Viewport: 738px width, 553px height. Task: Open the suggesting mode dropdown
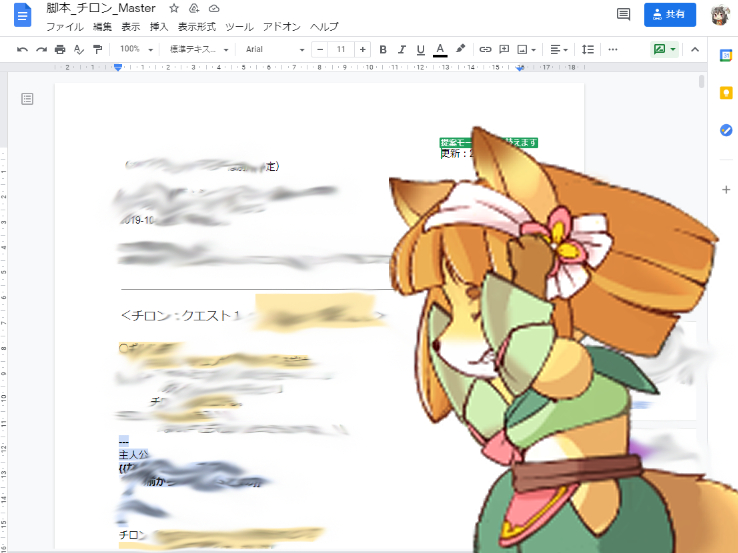click(x=665, y=49)
